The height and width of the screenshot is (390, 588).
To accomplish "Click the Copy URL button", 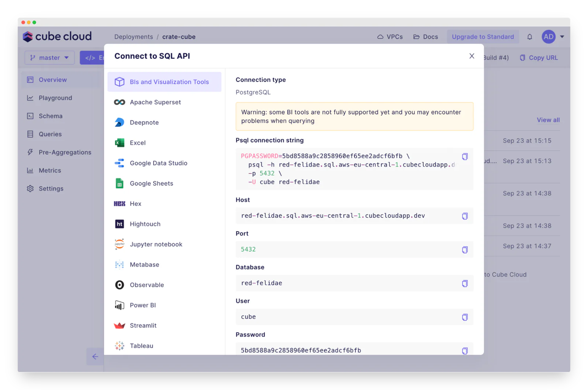I will pos(539,58).
